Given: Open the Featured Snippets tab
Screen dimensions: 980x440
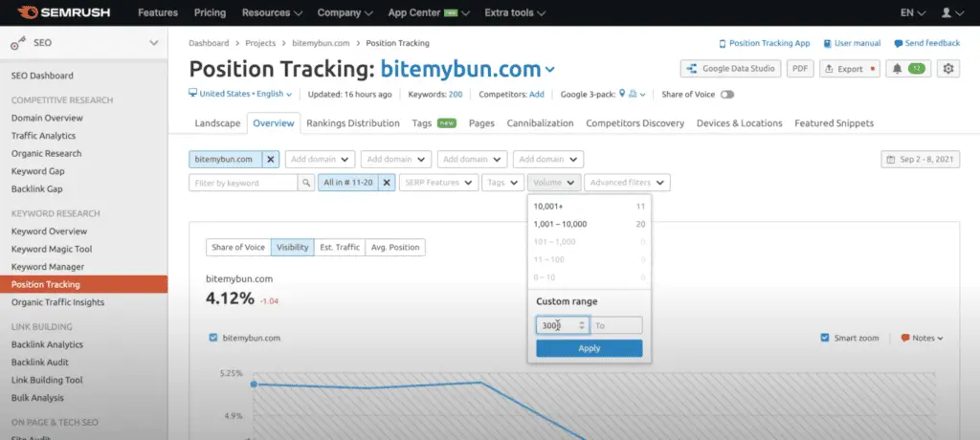Looking at the screenshot, I should click(x=835, y=123).
